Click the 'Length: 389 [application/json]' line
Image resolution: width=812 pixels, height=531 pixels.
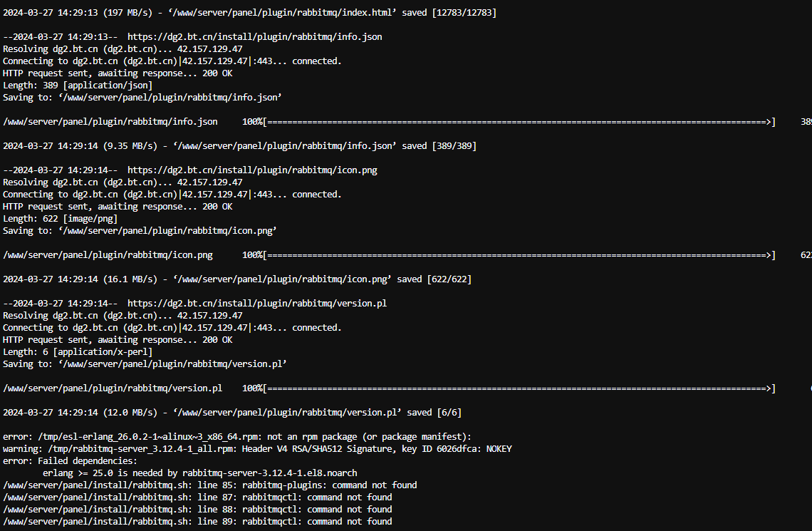[x=78, y=85]
